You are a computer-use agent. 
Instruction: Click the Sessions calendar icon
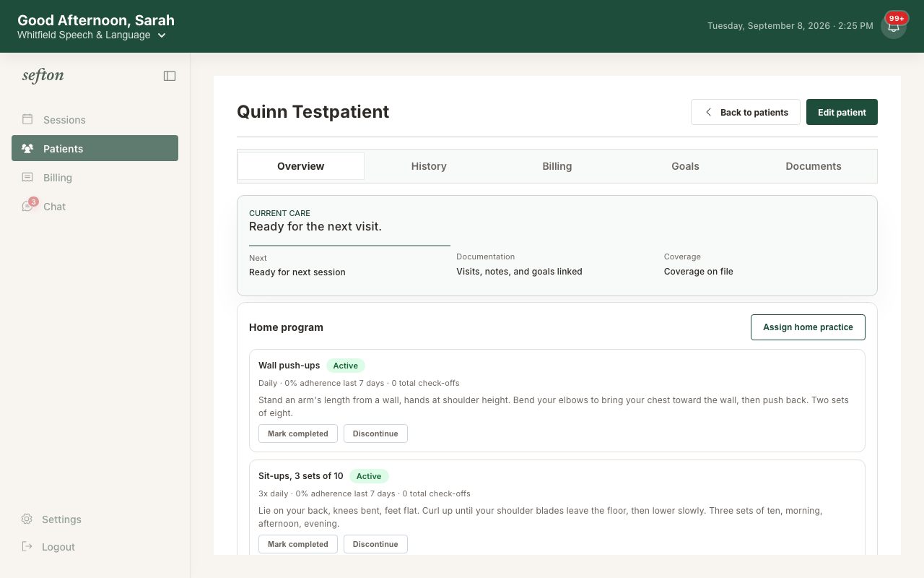pos(27,119)
